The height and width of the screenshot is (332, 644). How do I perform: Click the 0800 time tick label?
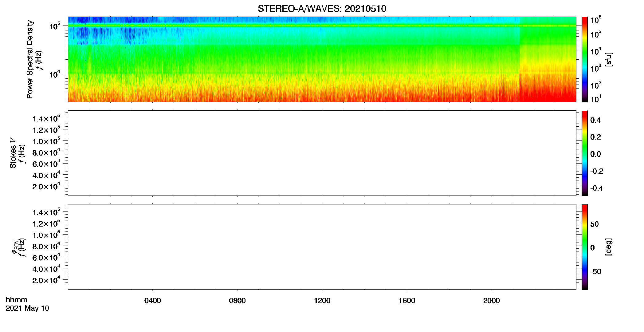click(x=237, y=301)
